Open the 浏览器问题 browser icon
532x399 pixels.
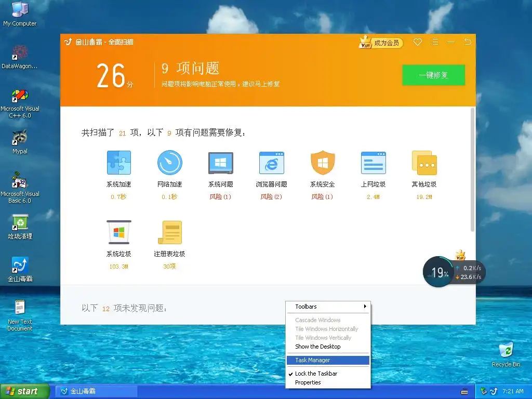click(x=271, y=163)
